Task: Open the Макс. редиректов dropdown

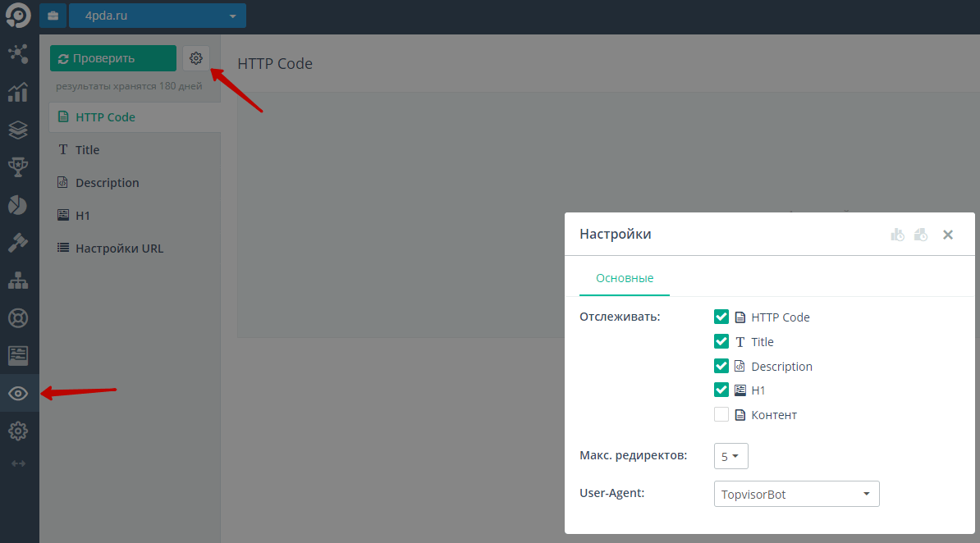Action: (x=730, y=456)
